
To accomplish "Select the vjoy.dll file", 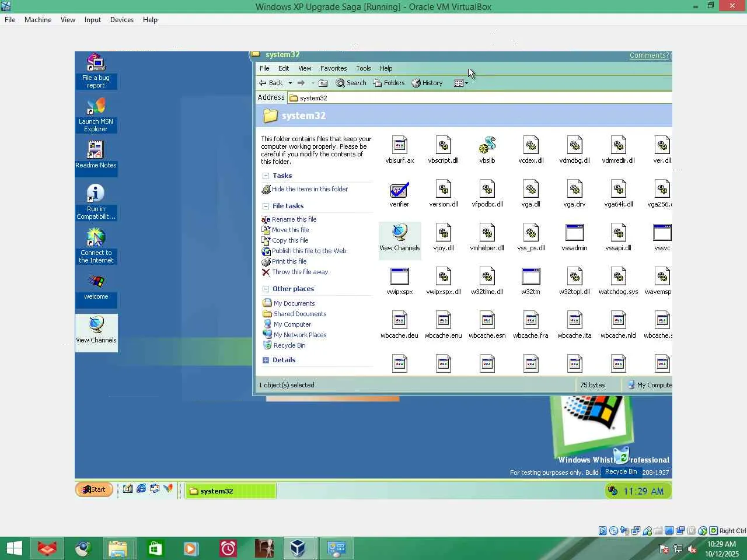I will pyautogui.click(x=444, y=237).
